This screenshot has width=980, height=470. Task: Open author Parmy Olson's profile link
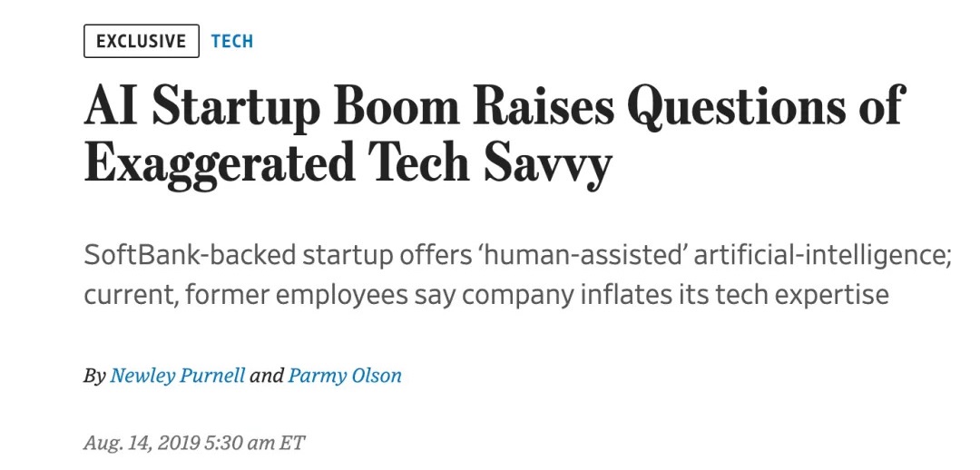345,376
